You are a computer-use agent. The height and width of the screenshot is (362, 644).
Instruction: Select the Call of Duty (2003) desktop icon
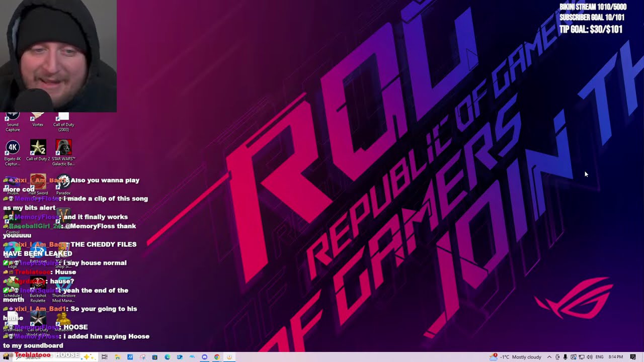(x=63, y=122)
